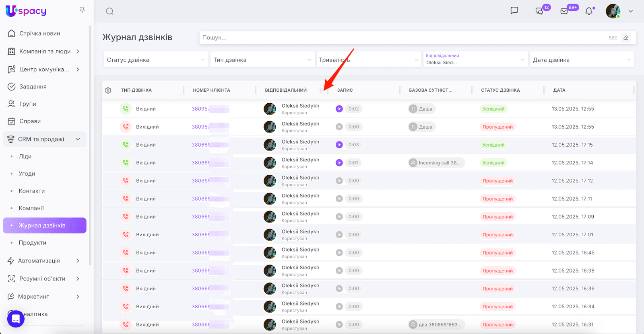Screen dimensions: 644x334
Task: Collapse the CRM та продажі section
Action: pyautogui.click(x=78, y=139)
